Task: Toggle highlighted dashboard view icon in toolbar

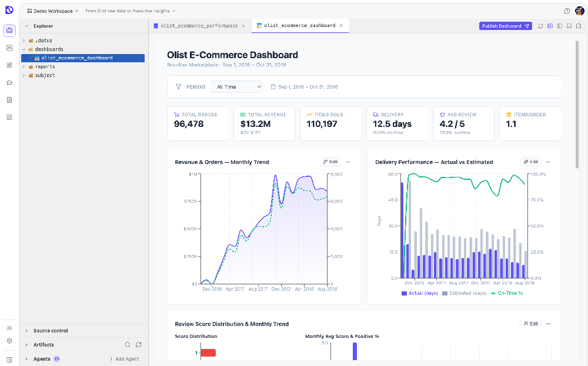Action: point(550,26)
